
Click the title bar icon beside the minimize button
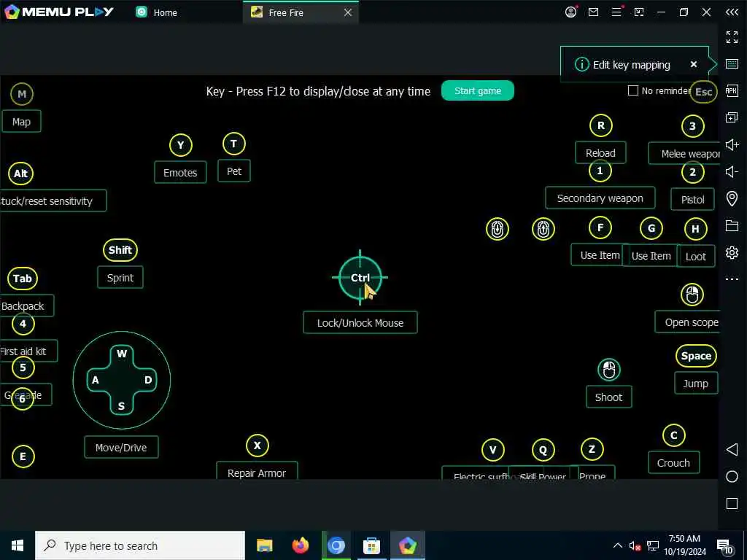click(639, 12)
